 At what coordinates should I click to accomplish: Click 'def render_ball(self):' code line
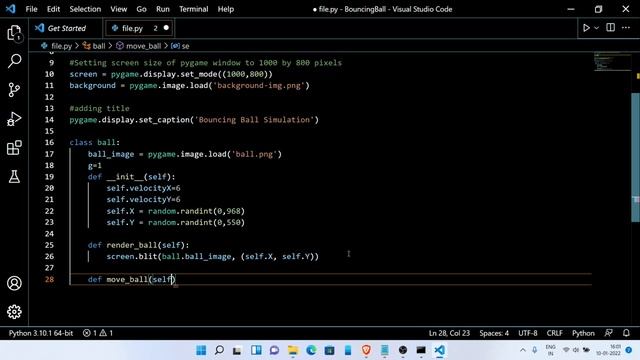pos(138,245)
